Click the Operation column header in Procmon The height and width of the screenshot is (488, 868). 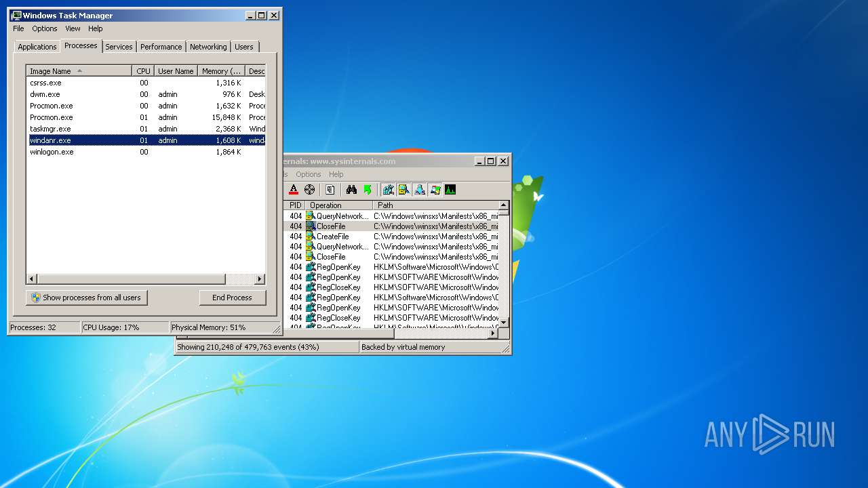click(x=339, y=205)
